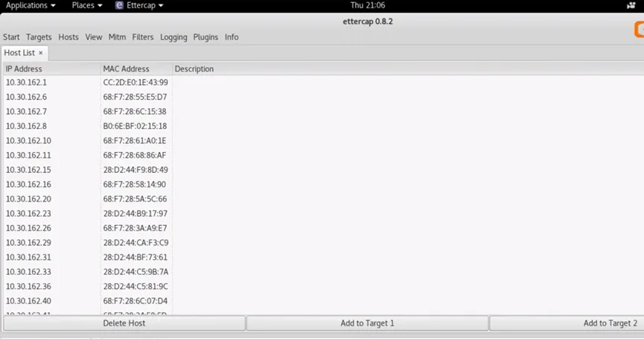Select host 10.30.162.8

[x=26, y=126]
